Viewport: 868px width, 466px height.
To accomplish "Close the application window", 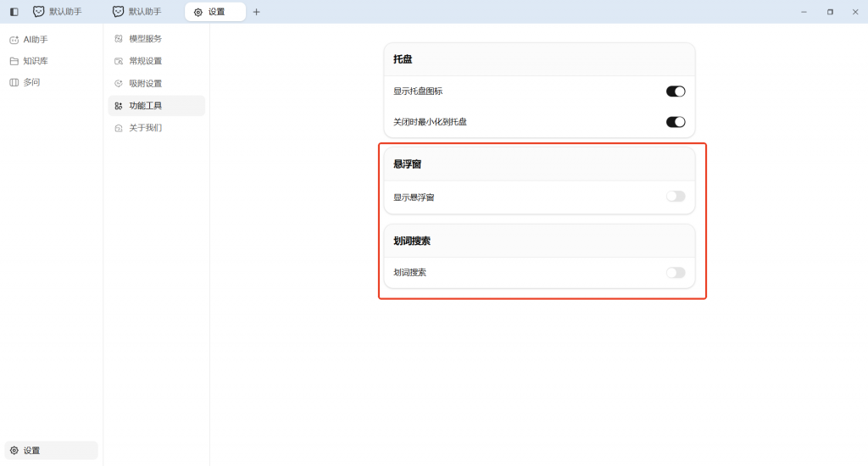I will coord(855,12).
